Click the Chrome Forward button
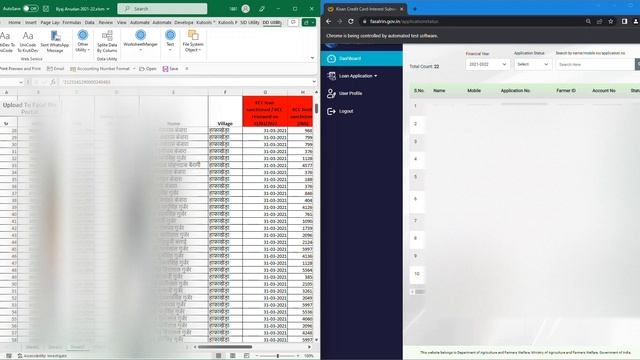Screen dimensions: 640x360 (x=340, y=21)
